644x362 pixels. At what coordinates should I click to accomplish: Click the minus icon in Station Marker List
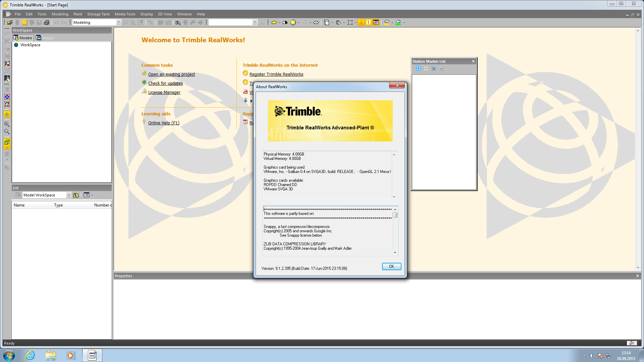[441, 69]
